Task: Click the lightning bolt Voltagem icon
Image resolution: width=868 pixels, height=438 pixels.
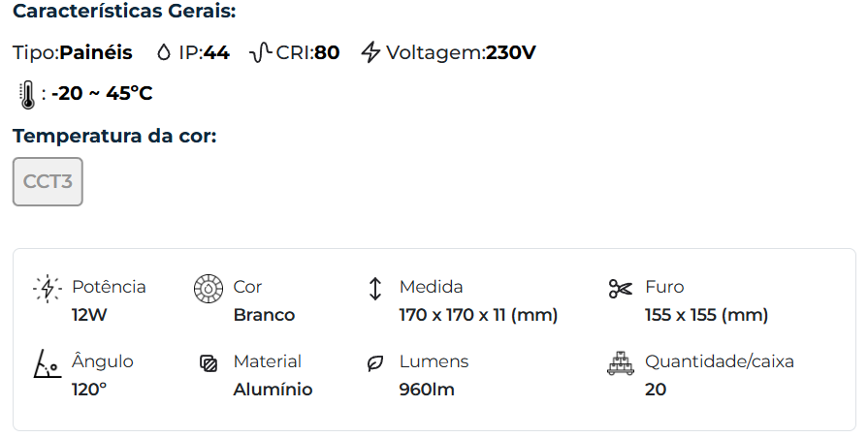Action: (x=370, y=52)
